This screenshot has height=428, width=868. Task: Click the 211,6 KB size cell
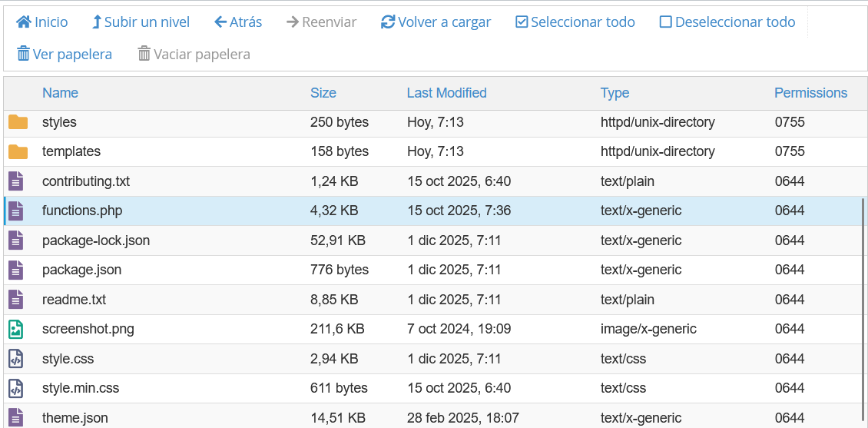coord(337,329)
